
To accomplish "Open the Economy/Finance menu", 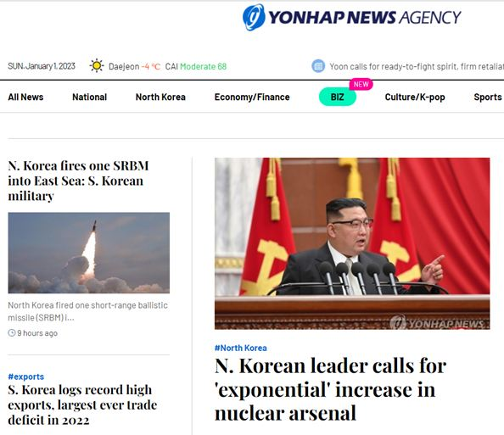I will [252, 97].
